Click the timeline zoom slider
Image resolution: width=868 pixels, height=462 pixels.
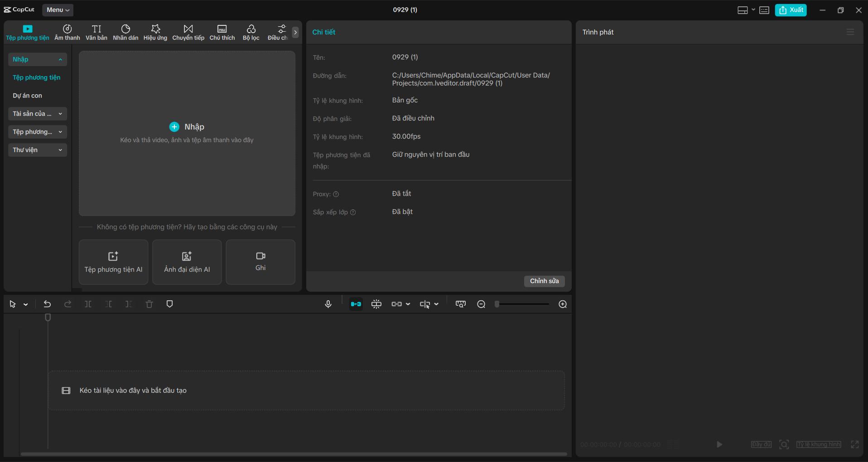pyautogui.click(x=522, y=304)
